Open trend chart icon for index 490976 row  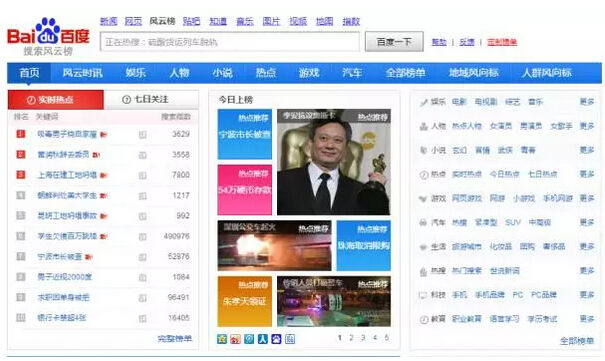[142, 237]
